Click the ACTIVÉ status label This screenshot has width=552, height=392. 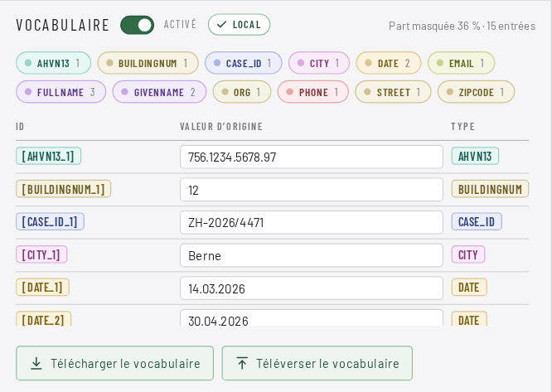pyautogui.click(x=180, y=24)
